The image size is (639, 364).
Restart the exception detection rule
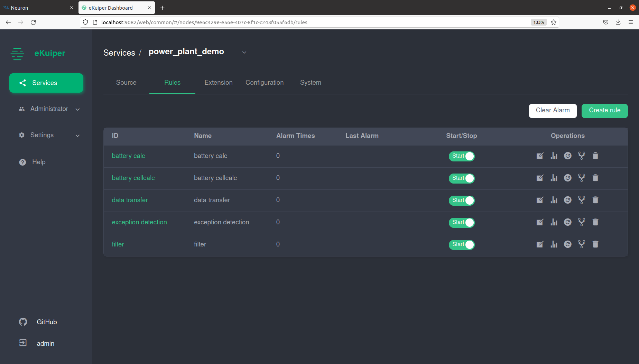(568, 222)
